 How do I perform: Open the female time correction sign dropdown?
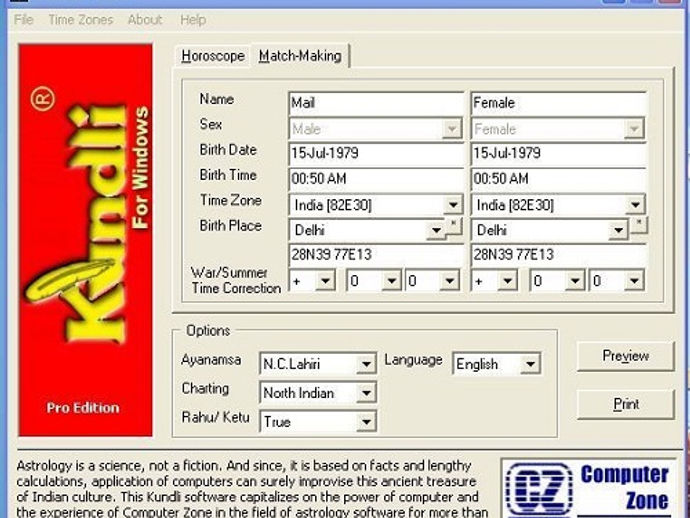click(x=495, y=281)
